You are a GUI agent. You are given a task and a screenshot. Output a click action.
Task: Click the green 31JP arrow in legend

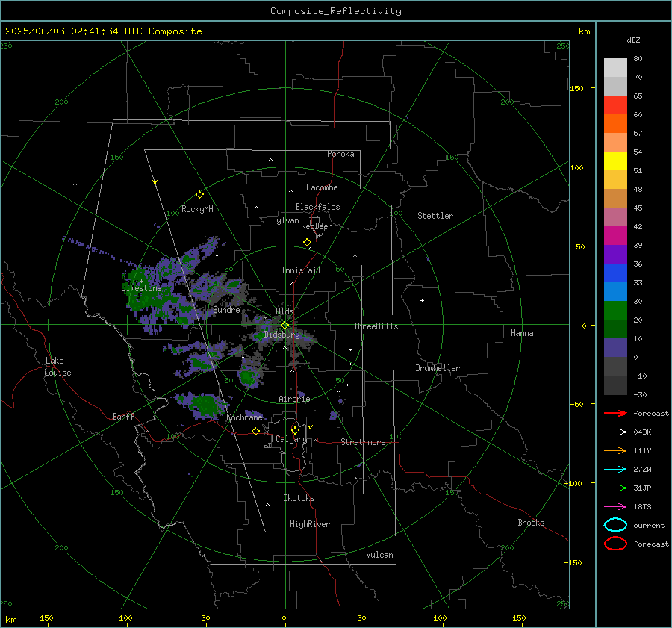pyautogui.click(x=615, y=488)
